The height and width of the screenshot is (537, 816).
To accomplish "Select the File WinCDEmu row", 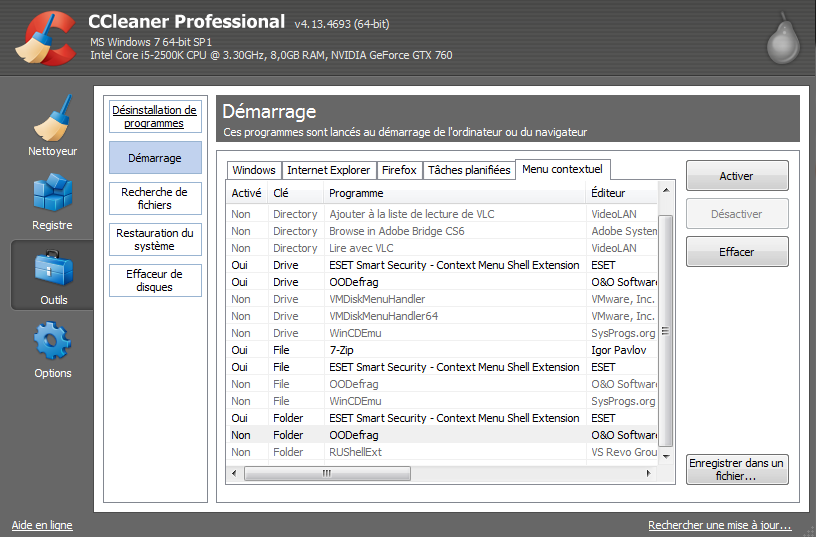I will tap(442, 401).
